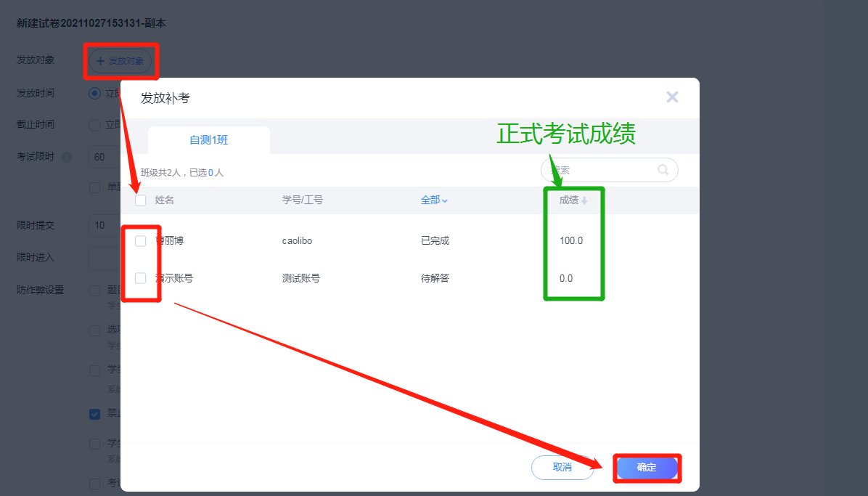This screenshot has width=868, height=496.
Task: Click the 确定 button
Action: (x=647, y=468)
